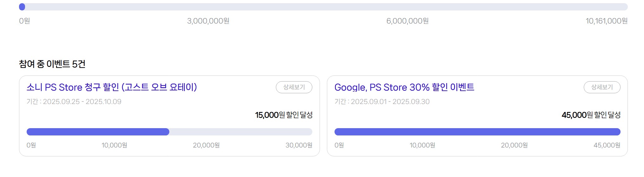
Task: Click the 참여 중 이벤트 5건 heading
Action: [52, 64]
